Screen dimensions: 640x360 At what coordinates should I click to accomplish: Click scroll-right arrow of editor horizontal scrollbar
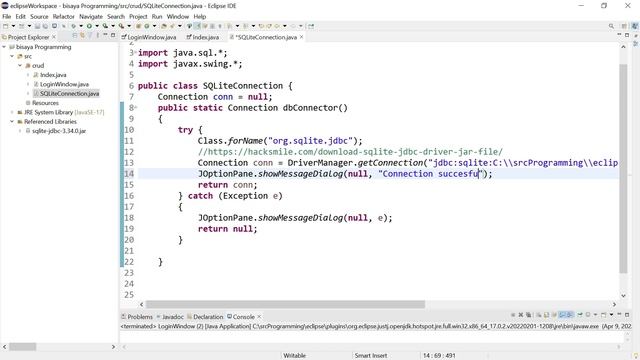614,304
